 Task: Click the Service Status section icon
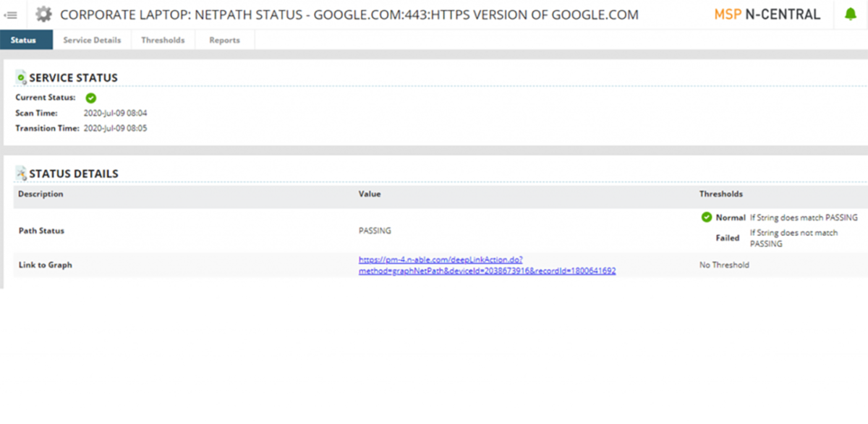[x=21, y=77]
